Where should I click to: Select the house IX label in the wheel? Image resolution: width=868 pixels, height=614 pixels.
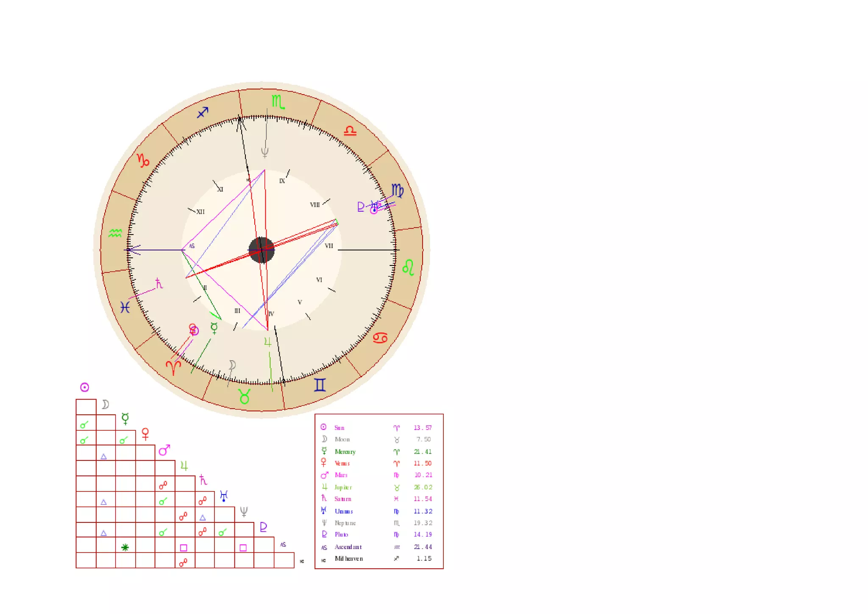282,181
